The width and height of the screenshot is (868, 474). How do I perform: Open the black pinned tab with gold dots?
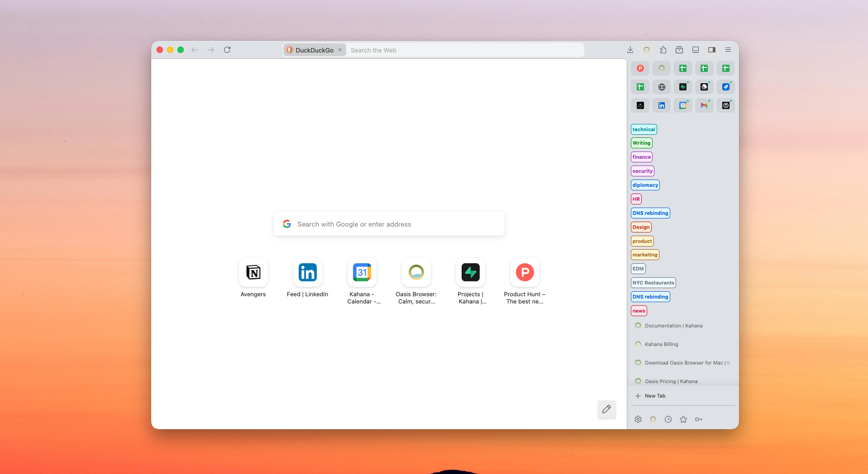(x=640, y=105)
